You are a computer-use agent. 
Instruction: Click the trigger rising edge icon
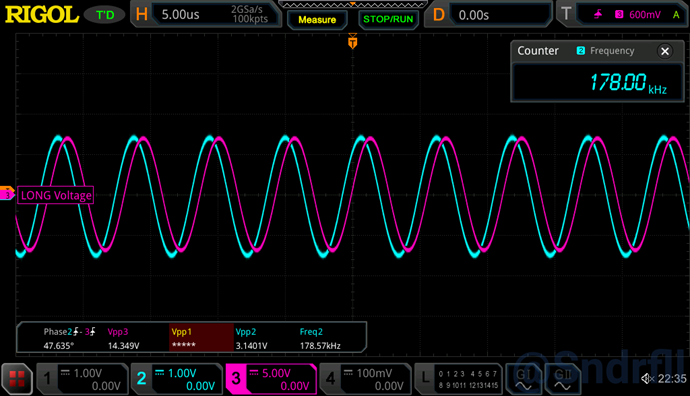[x=598, y=15]
